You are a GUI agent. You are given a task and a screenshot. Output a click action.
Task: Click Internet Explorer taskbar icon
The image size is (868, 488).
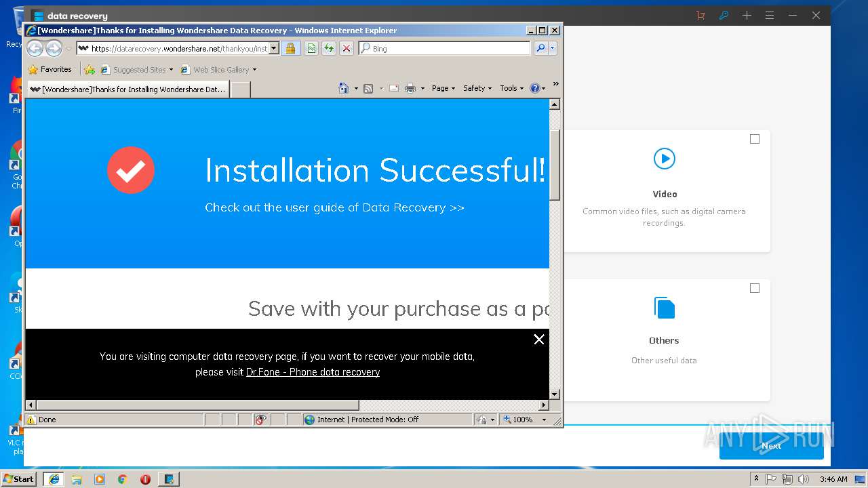(54, 479)
